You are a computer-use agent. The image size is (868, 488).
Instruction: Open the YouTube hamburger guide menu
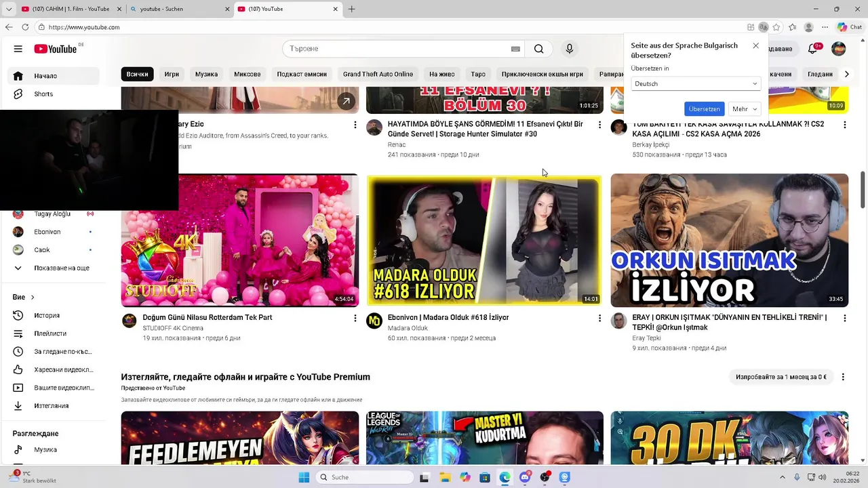pos(18,49)
